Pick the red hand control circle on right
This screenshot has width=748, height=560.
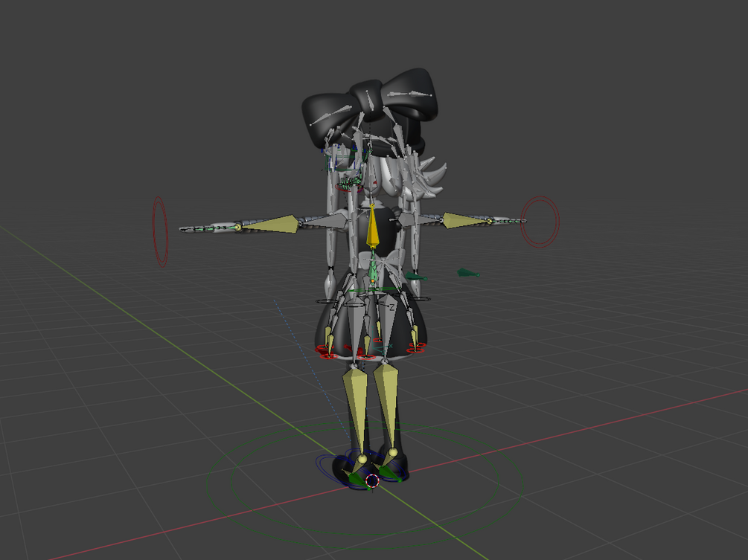[x=540, y=222]
